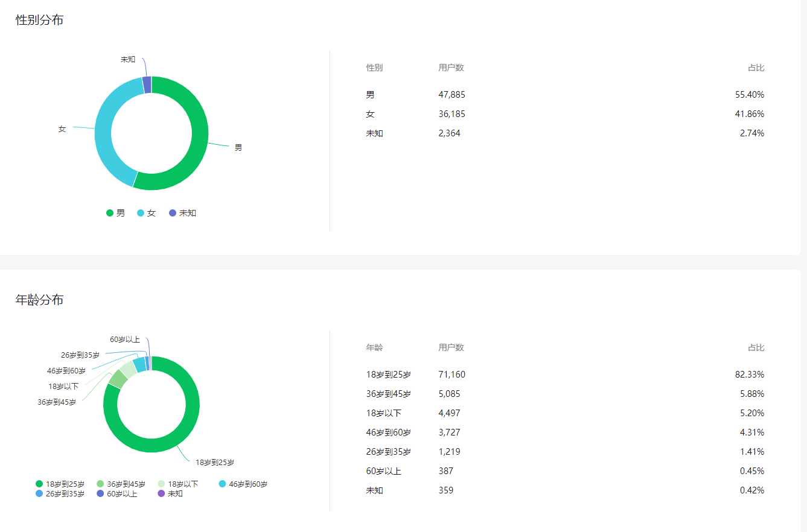Click the purple 未知 legend dot in age chart

coord(161,493)
